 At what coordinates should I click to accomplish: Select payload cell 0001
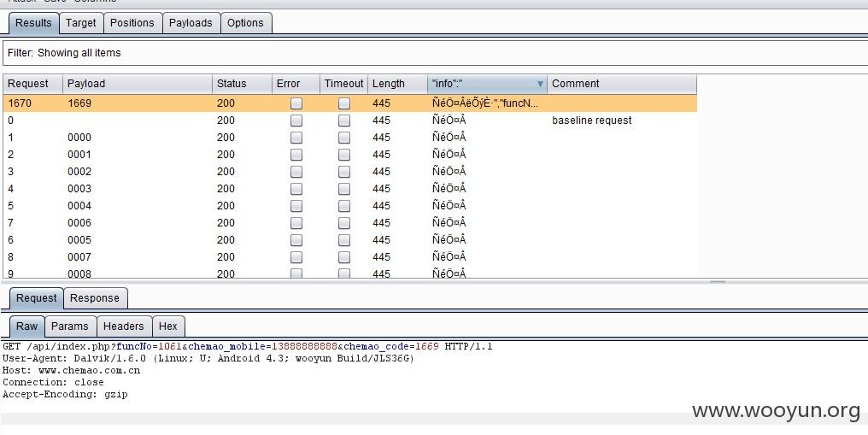(x=138, y=155)
